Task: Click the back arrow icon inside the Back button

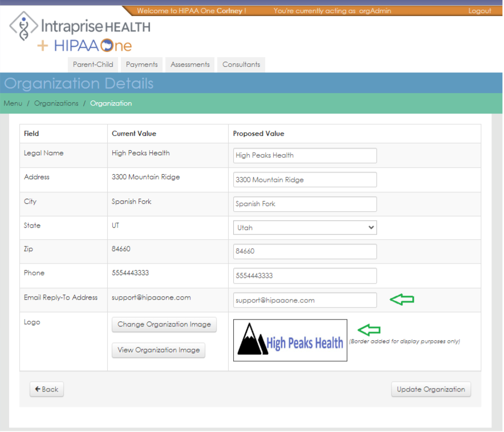Action: point(37,389)
